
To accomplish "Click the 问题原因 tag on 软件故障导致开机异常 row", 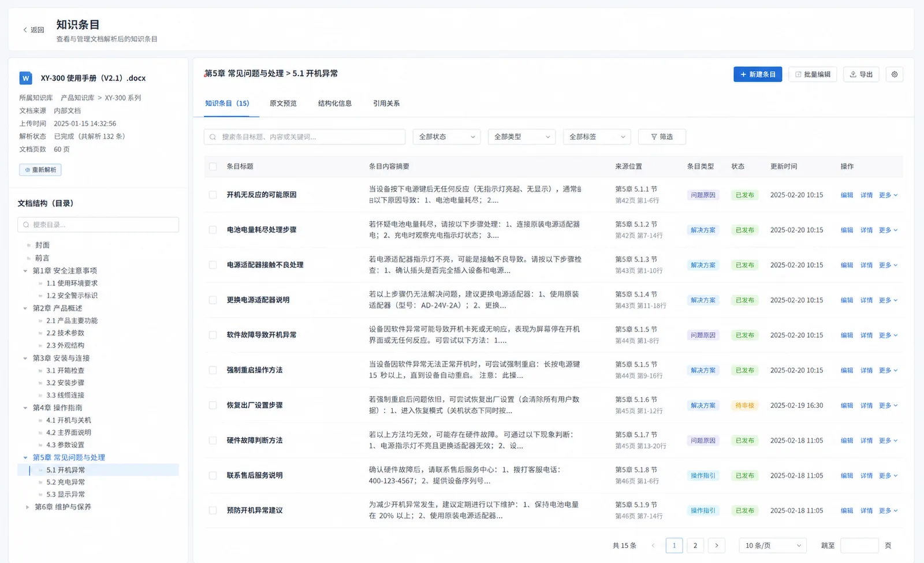I will coord(703,335).
